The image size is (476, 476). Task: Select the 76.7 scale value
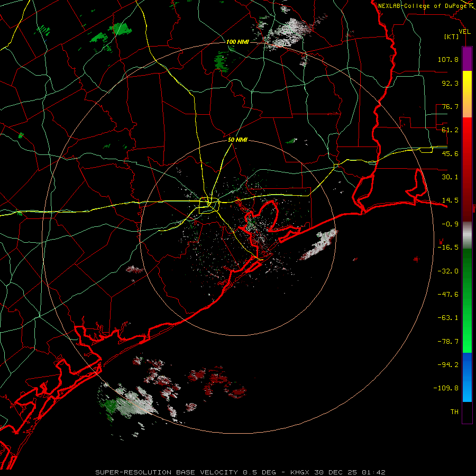click(x=450, y=106)
